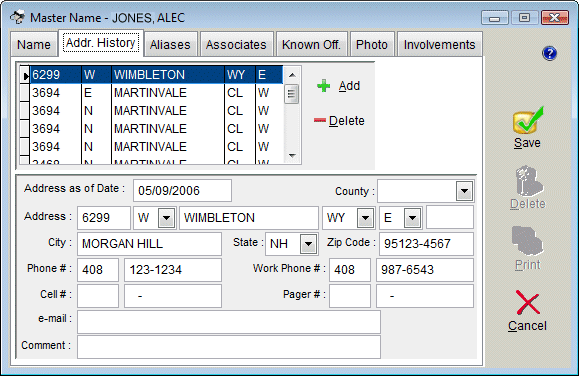Click the Master Name title bar icon
This screenshot has width=579, height=376.
17,17
